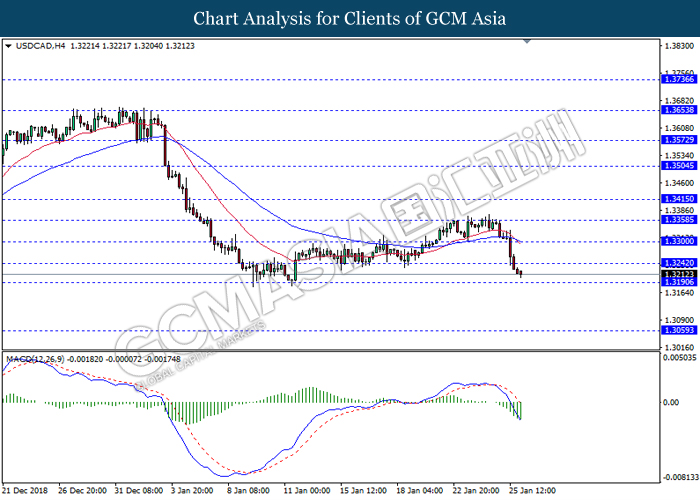Viewport: 700px width, 500px height.
Task: Select the 1.36538 price level label
Action: (679, 110)
